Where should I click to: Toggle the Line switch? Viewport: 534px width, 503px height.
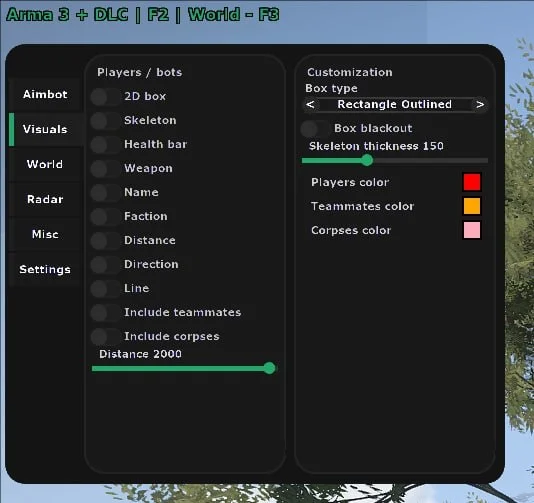pyautogui.click(x=105, y=288)
